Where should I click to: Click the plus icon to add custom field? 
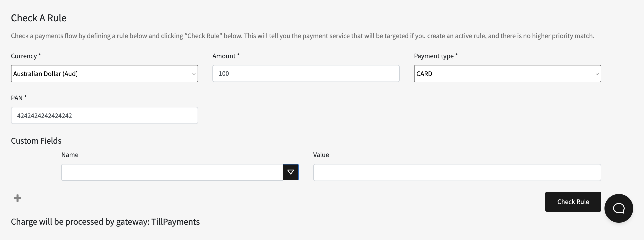(17, 198)
